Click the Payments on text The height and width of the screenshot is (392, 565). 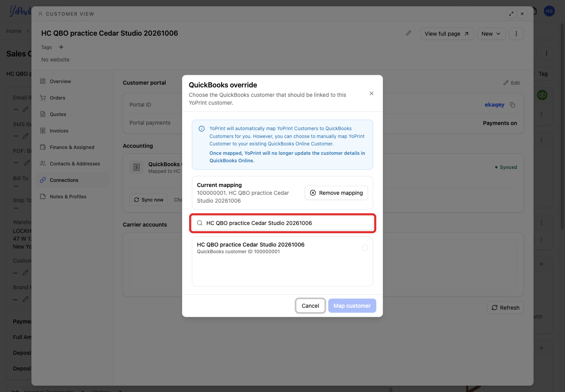tap(500, 123)
